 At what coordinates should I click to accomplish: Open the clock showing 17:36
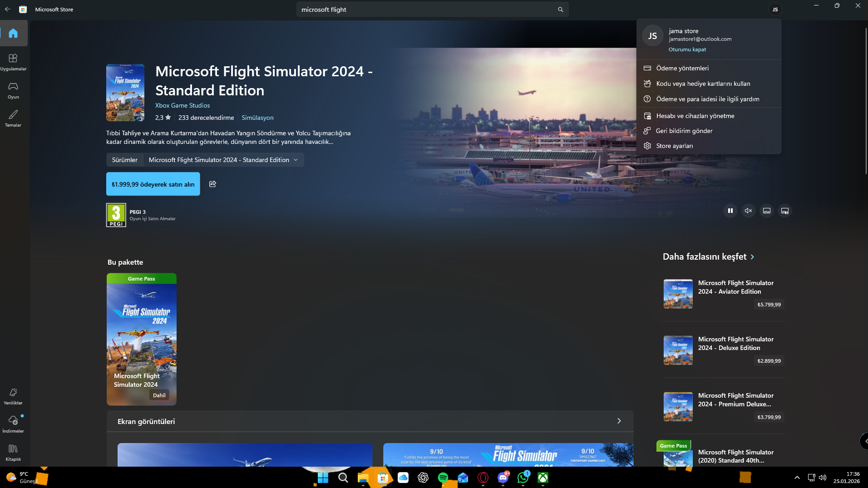847,478
